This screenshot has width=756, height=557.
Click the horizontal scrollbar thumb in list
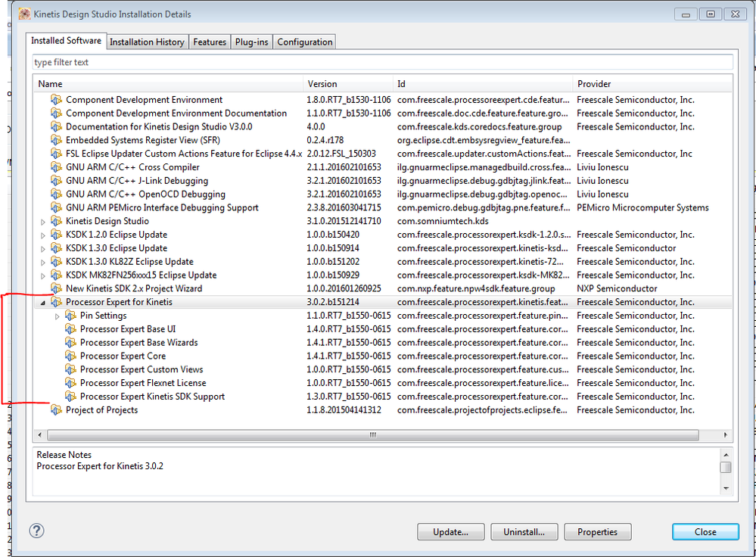coord(372,435)
